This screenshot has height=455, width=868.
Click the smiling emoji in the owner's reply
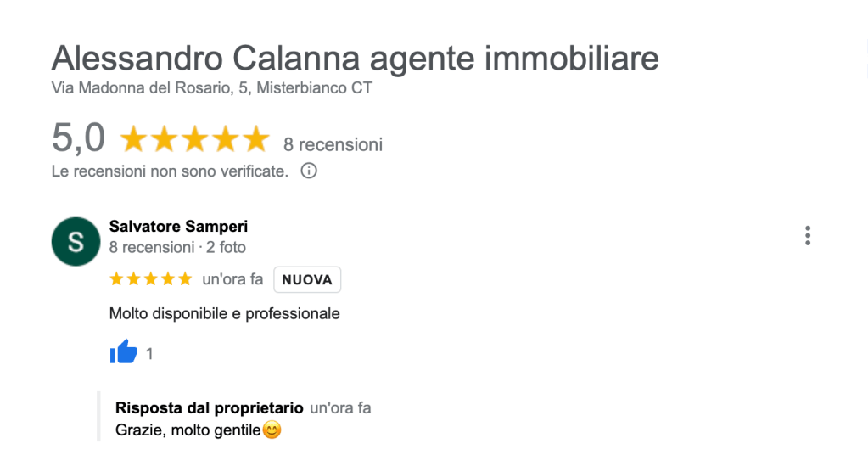(x=272, y=431)
